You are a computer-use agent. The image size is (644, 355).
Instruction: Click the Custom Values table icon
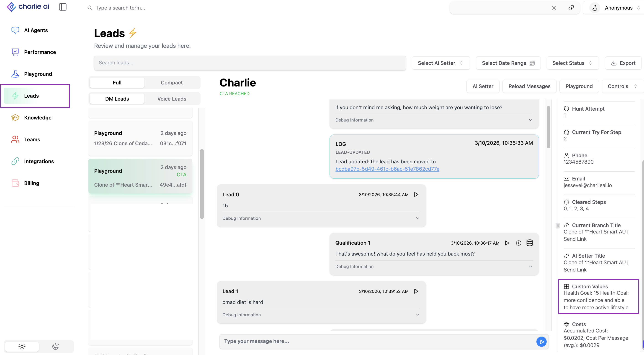tap(566, 287)
